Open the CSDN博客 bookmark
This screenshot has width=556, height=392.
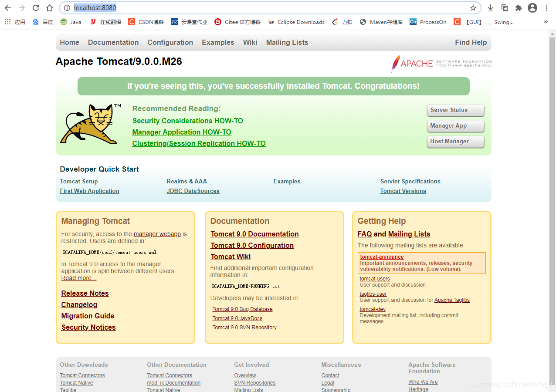[x=146, y=22]
